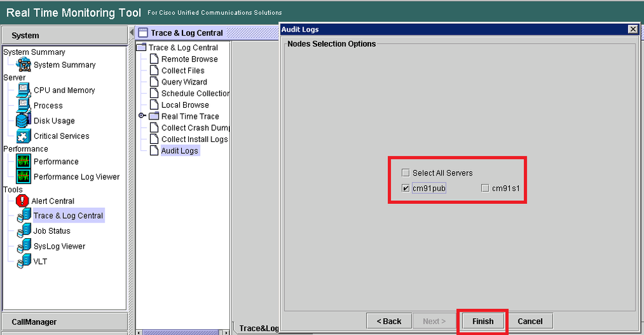Open the Performance Log Viewer icon

tap(23, 176)
